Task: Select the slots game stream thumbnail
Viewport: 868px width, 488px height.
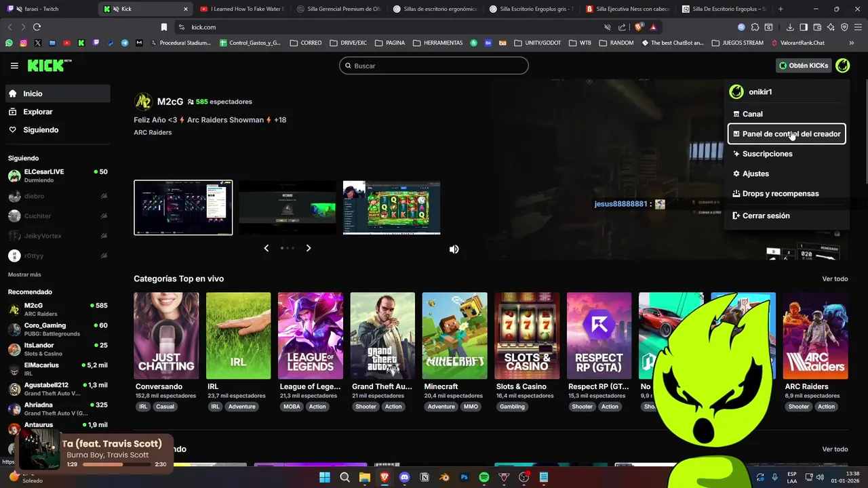Action: tap(392, 207)
